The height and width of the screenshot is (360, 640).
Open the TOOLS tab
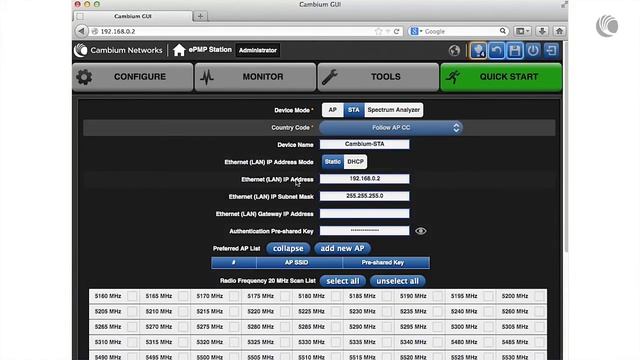(x=378, y=77)
